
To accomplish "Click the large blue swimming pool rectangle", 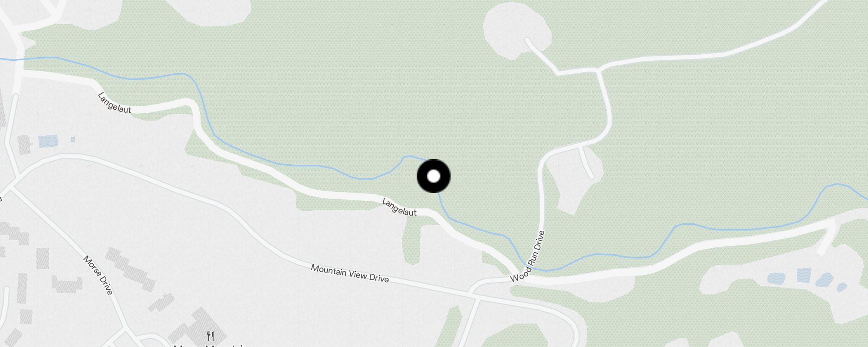I will [x=48, y=141].
